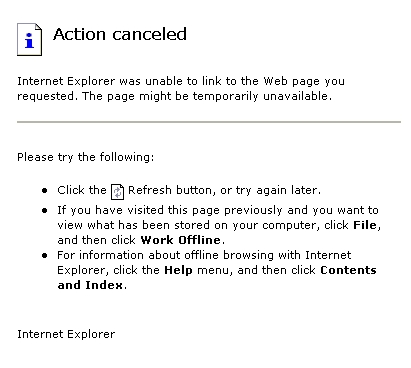This screenshot has width=411, height=368.
Task: Click the "Please try the following:" line
Action: (x=86, y=157)
